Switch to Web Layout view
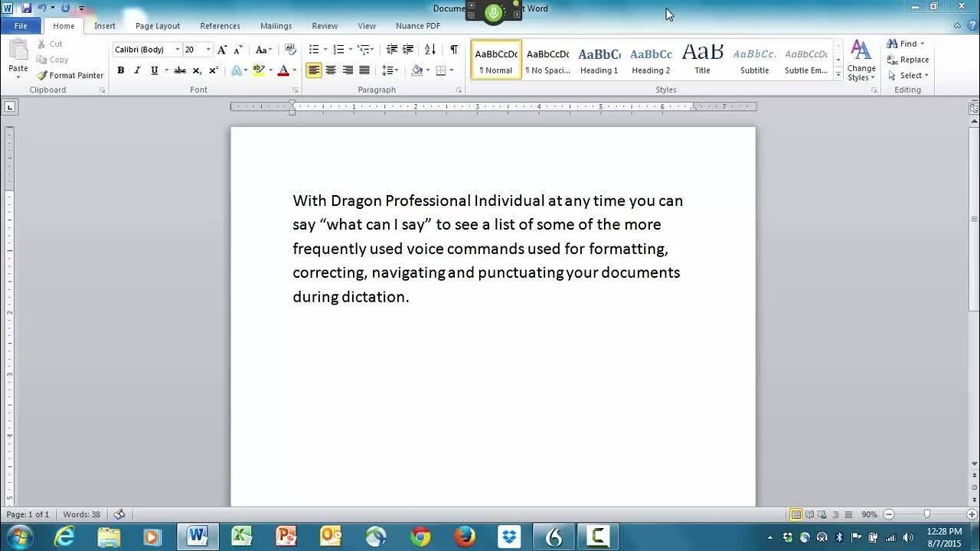This screenshot has height=551, width=980. click(x=822, y=515)
